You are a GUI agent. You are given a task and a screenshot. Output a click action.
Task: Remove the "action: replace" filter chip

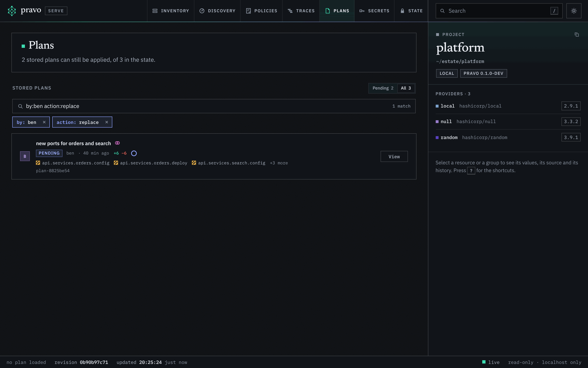[107, 122]
